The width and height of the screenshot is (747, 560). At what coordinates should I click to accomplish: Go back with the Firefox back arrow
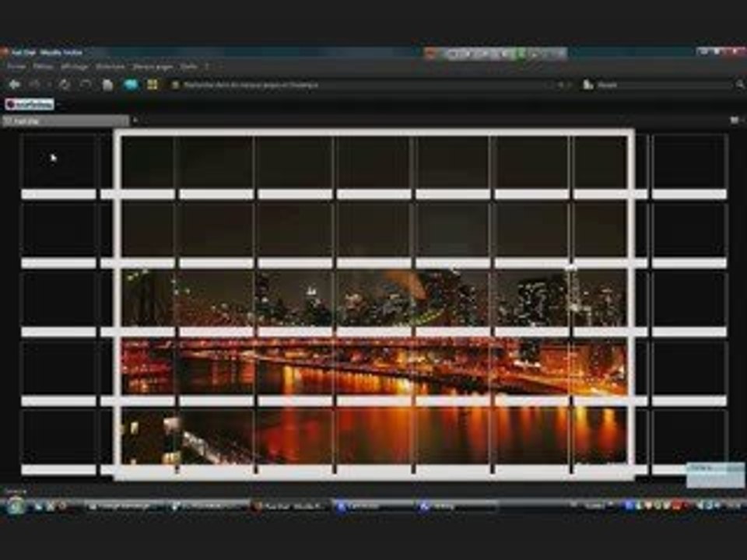[x=14, y=85]
